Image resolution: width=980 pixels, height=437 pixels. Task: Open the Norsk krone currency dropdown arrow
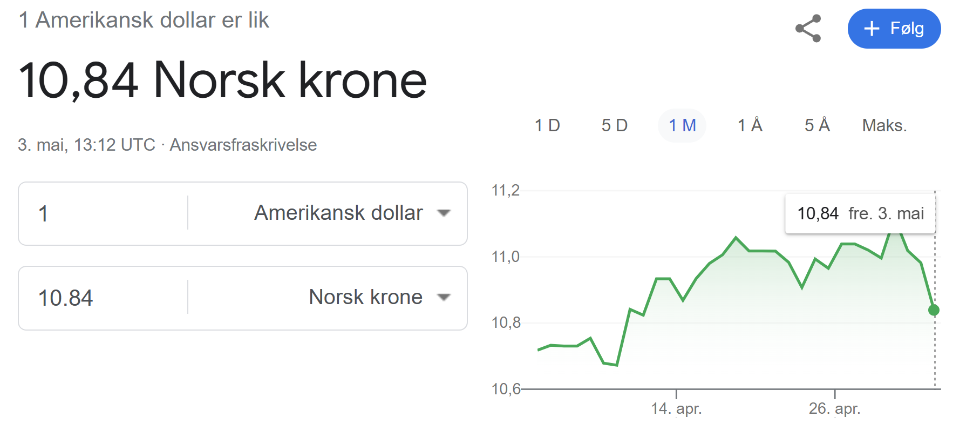click(444, 298)
